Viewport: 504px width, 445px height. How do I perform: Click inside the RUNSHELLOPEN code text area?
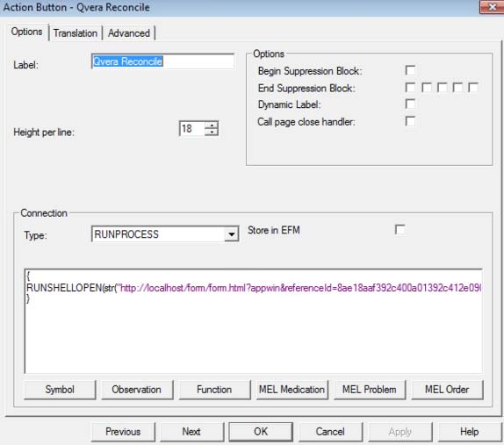253,321
